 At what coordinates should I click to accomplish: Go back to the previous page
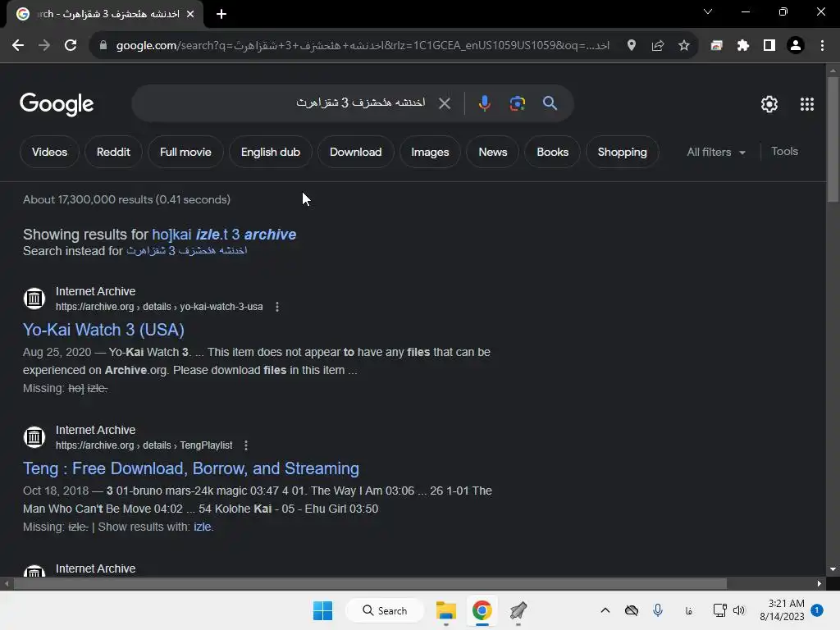pyautogui.click(x=18, y=46)
